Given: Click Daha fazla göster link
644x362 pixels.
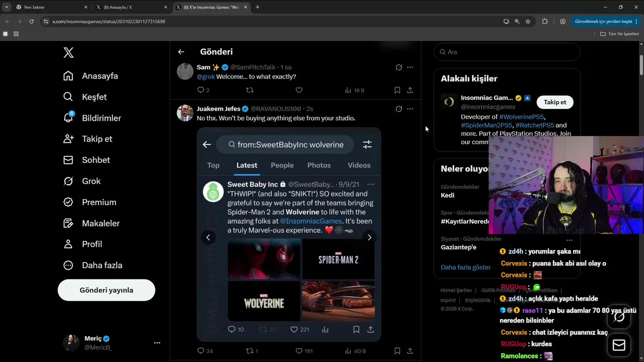Looking at the screenshot, I should (x=465, y=267).
